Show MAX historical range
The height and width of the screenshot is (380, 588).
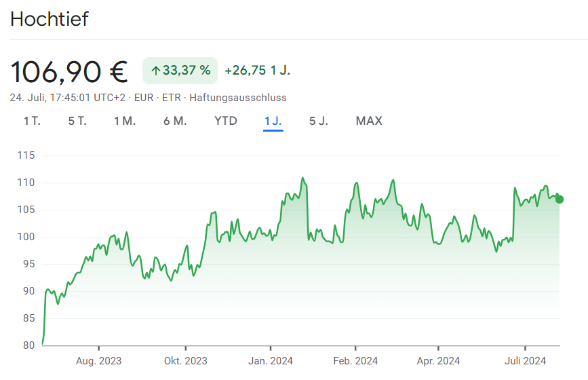pos(369,121)
